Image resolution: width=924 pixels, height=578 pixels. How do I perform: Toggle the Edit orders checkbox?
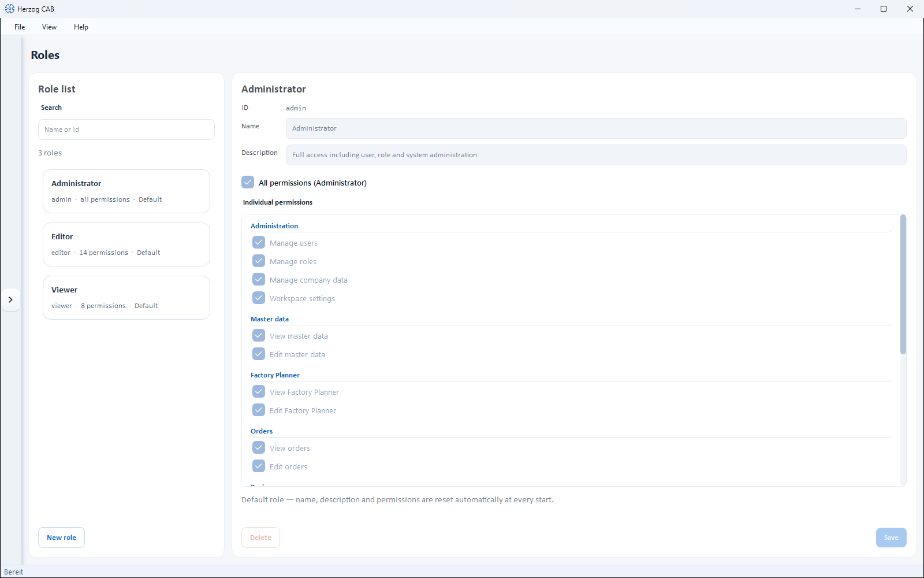259,466
